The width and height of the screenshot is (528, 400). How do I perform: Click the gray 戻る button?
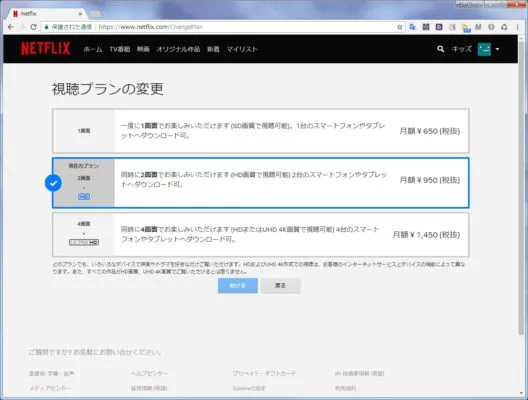280,286
